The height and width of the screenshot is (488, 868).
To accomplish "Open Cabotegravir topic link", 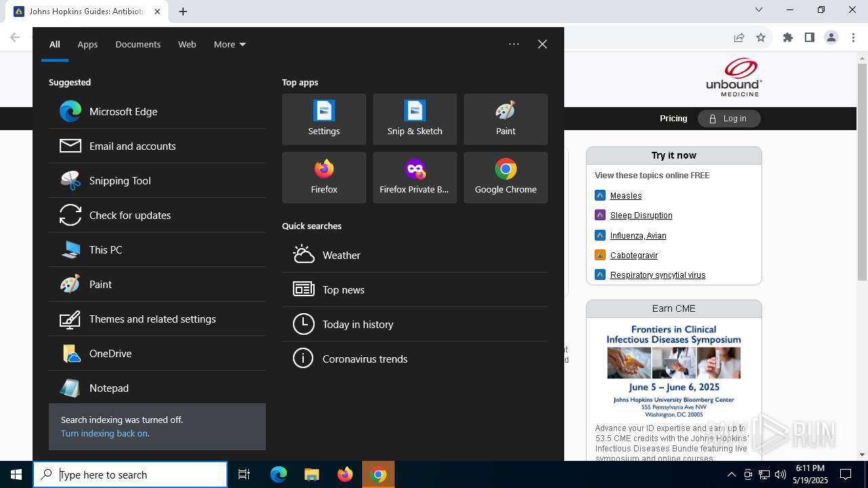I will coord(634,255).
